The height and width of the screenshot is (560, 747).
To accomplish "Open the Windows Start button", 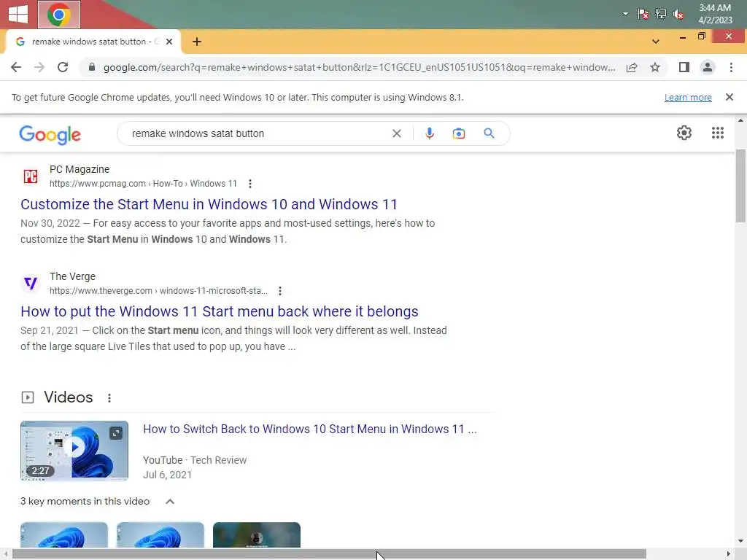I will (18, 15).
